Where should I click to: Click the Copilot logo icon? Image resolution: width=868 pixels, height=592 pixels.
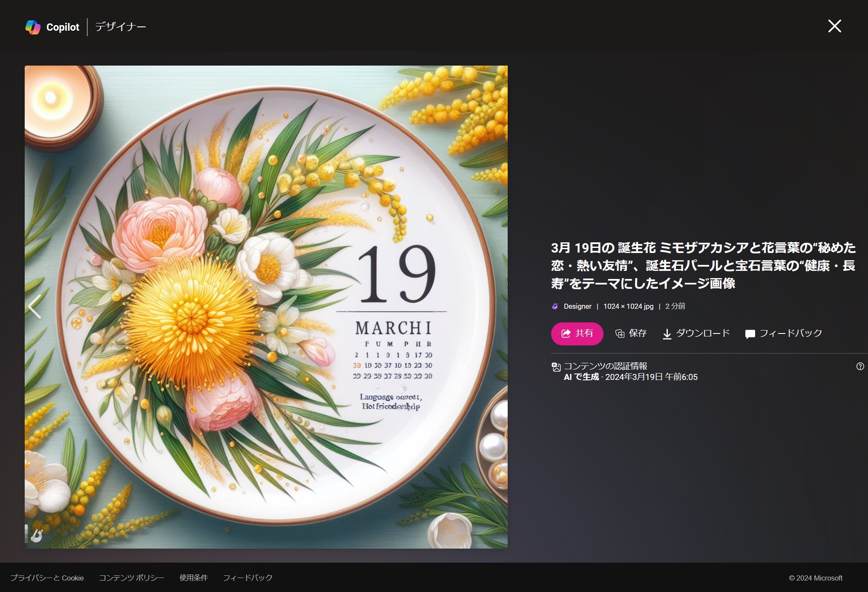33,27
